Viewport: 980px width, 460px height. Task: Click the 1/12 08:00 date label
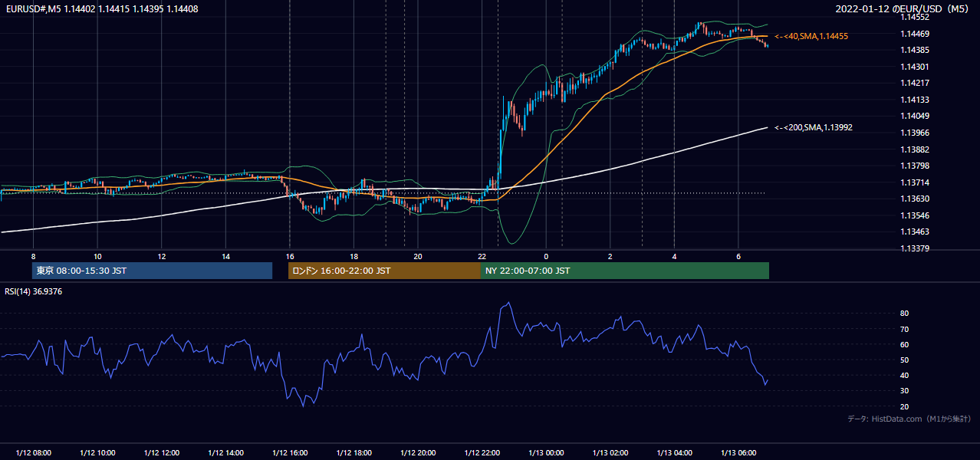click(34, 452)
